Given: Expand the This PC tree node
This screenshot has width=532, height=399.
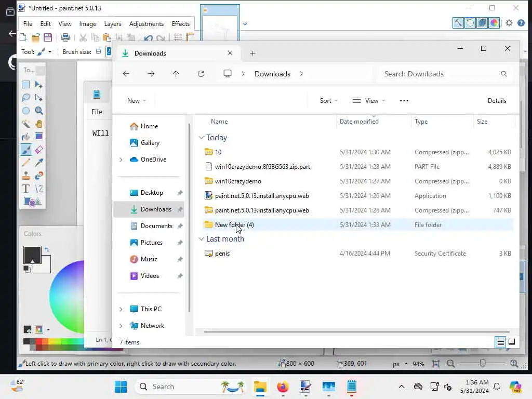Looking at the screenshot, I should coord(121,309).
